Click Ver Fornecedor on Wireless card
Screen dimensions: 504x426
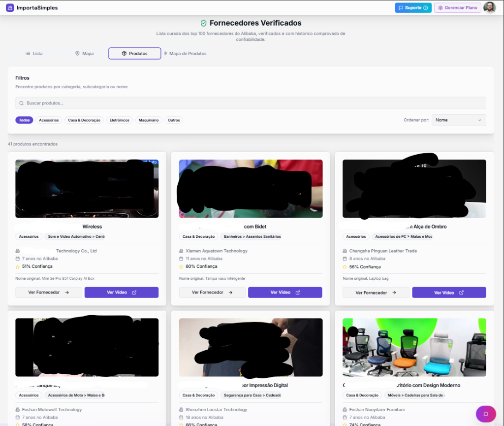click(49, 292)
